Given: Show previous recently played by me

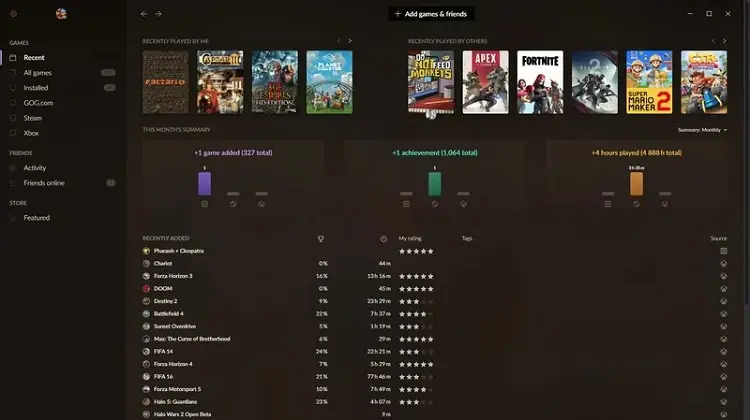Looking at the screenshot, I should click(339, 41).
